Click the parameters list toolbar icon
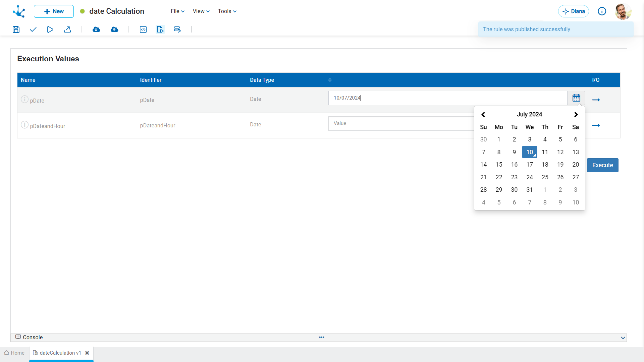The height and width of the screenshot is (362, 644). pos(177,29)
